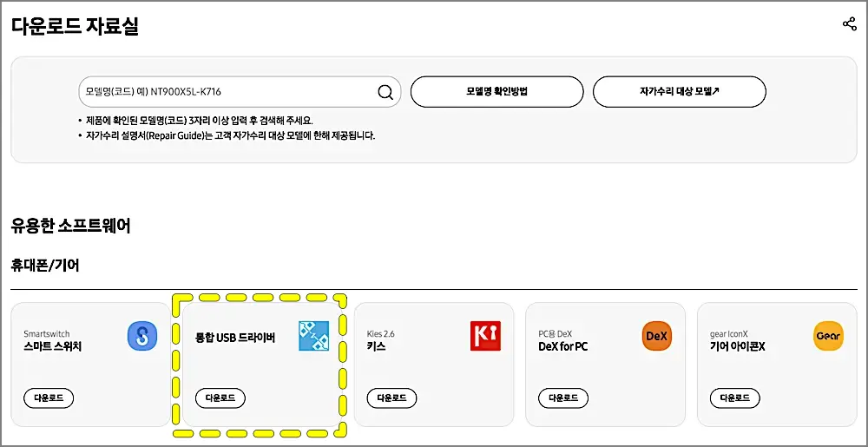Screen dimensions: 868x447
Task: Click the 휴대폰/기어 section label
Action: 45,266
